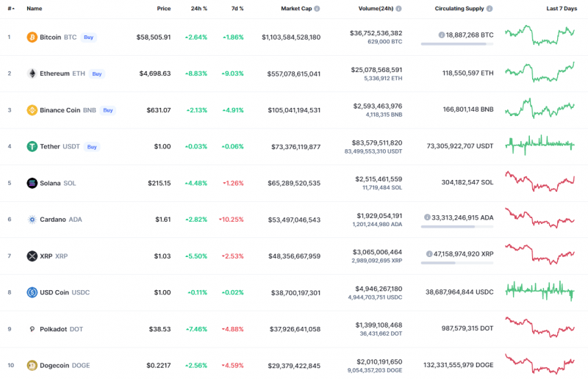Open the USD Coin name link
The image size is (588, 379).
(54, 292)
